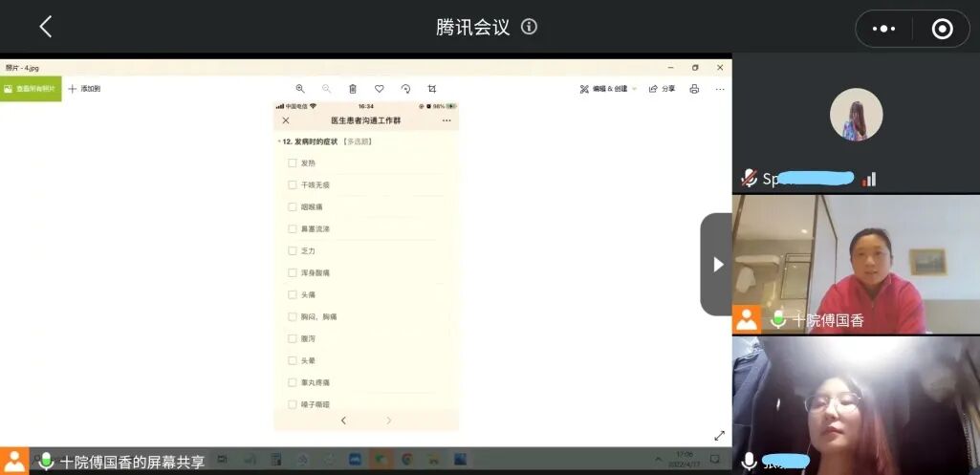Click the heart favorite icon in Photos
Image resolution: width=980 pixels, height=475 pixels.
tap(379, 89)
